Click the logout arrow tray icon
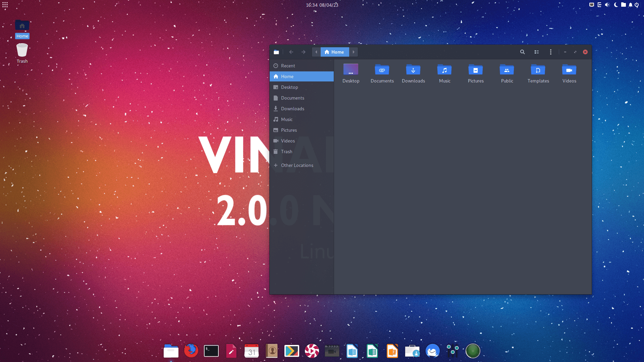Image resolution: width=644 pixels, height=362 pixels. point(599,5)
